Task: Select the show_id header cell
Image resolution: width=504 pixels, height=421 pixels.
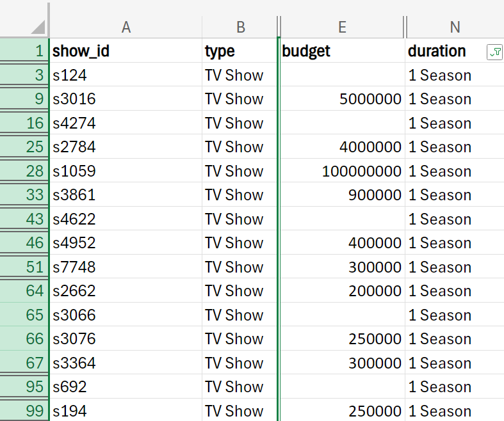Action: [126, 51]
